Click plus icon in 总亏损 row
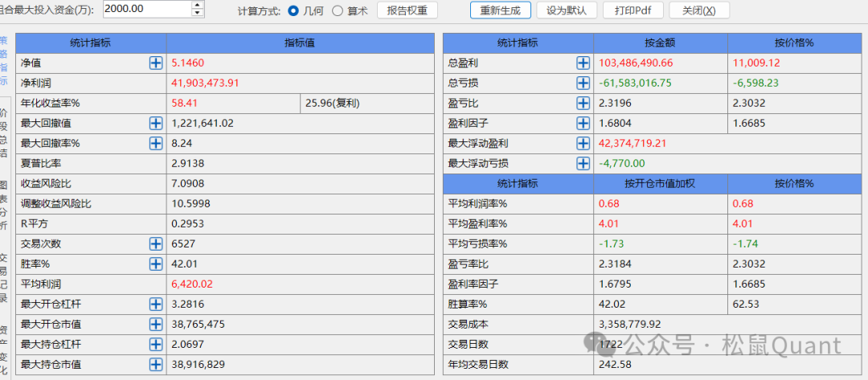The height and width of the screenshot is (380, 868). tap(583, 83)
